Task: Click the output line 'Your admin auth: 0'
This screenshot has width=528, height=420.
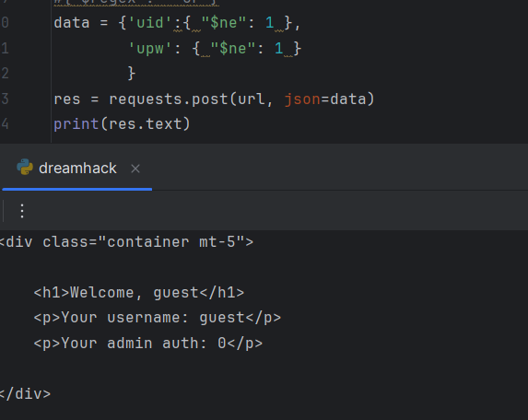Action: pos(147,344)
